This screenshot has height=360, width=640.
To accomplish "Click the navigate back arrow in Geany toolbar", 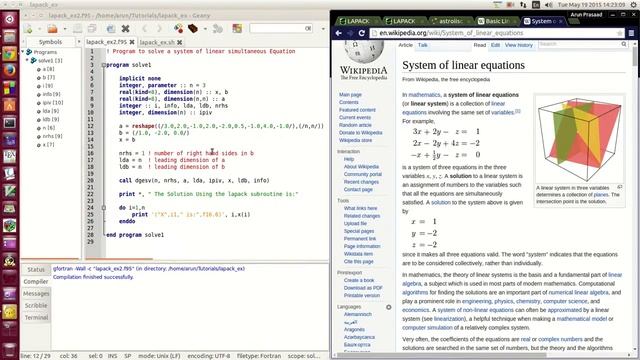I will tap(144, 29).
